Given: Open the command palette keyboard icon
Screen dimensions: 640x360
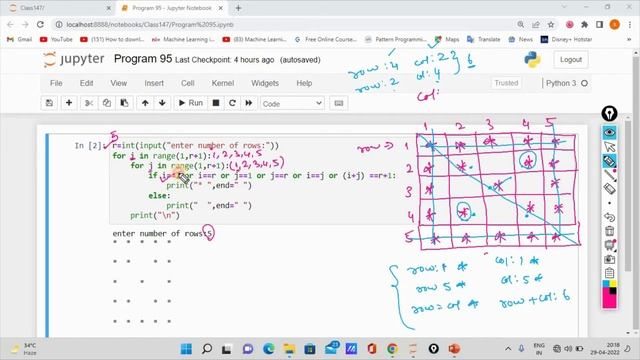Looking at the screenshot, I should [x=339, y=103].
